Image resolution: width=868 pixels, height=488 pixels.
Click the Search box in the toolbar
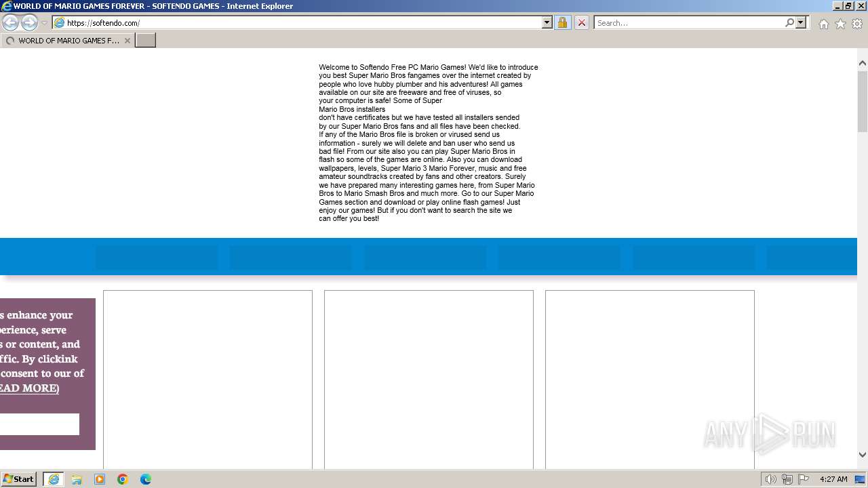688,22
